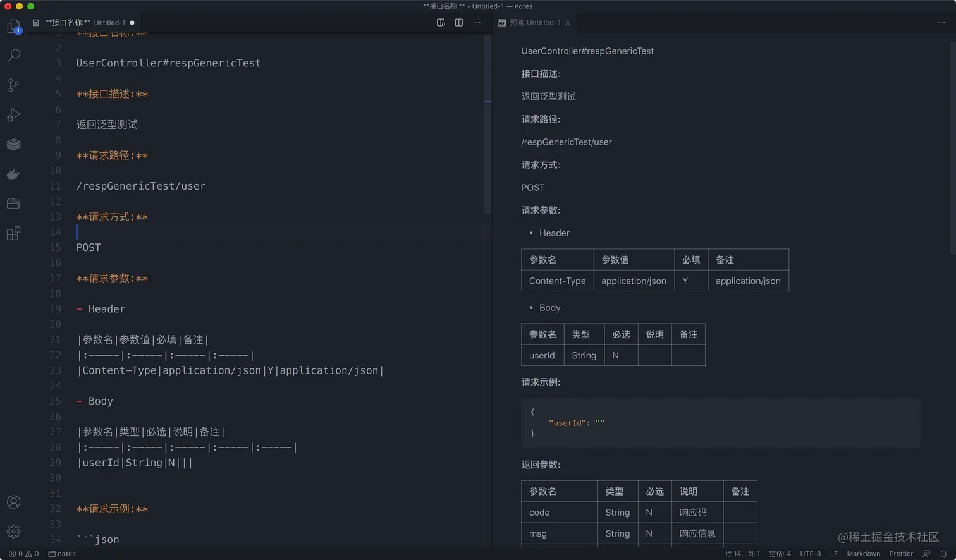
Task: Click the 返回泛型测试 line in editor
Action: (x=107, y=125)
